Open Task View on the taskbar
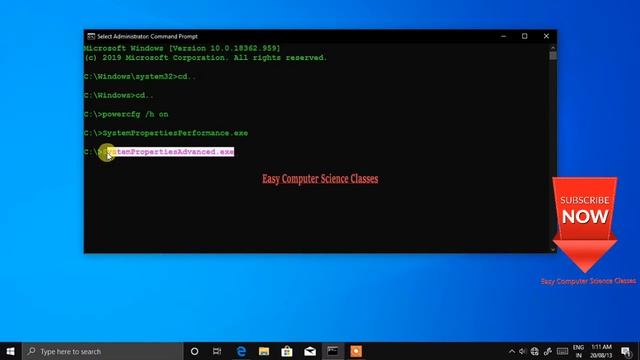 [217, 351]
